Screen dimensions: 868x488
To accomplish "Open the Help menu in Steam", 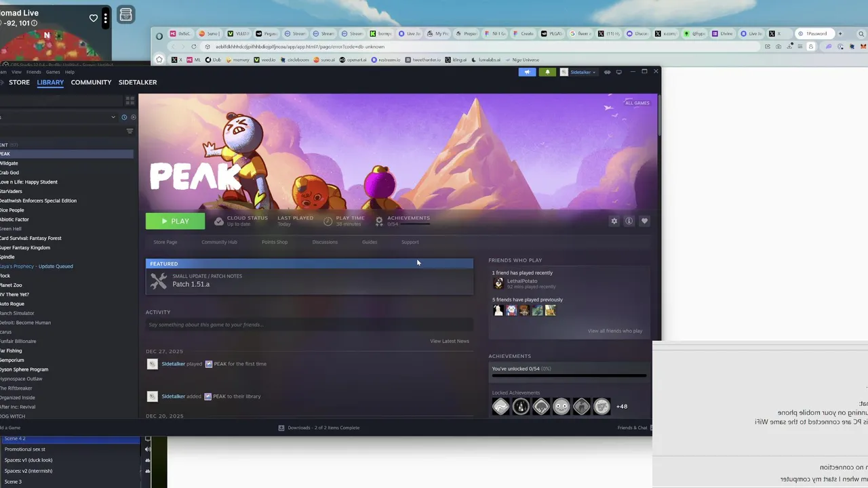I will tap(70, 72).
